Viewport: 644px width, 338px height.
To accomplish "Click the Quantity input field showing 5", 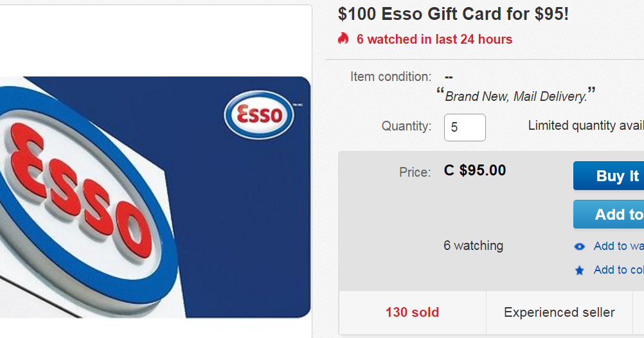I will pyautogui.click(x=464, y=127).
